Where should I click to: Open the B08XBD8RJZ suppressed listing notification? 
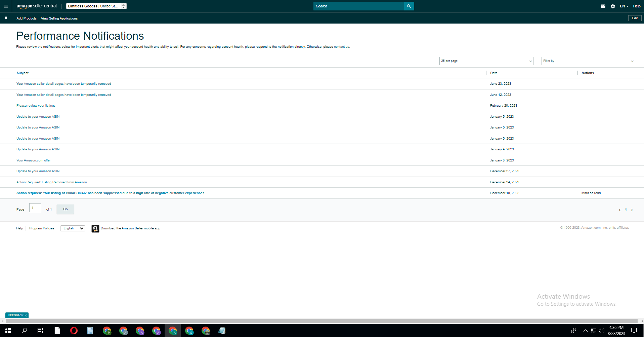coord(110,193)
